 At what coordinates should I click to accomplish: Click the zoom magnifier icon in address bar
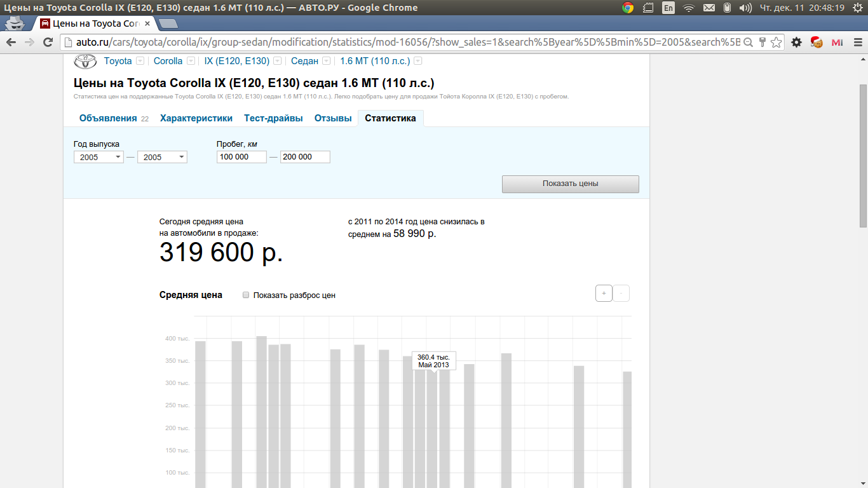pyautogui.click(x=748, y=42)
